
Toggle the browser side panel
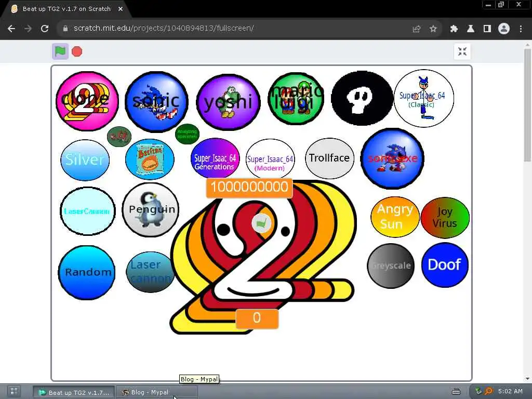click(487, 29)
